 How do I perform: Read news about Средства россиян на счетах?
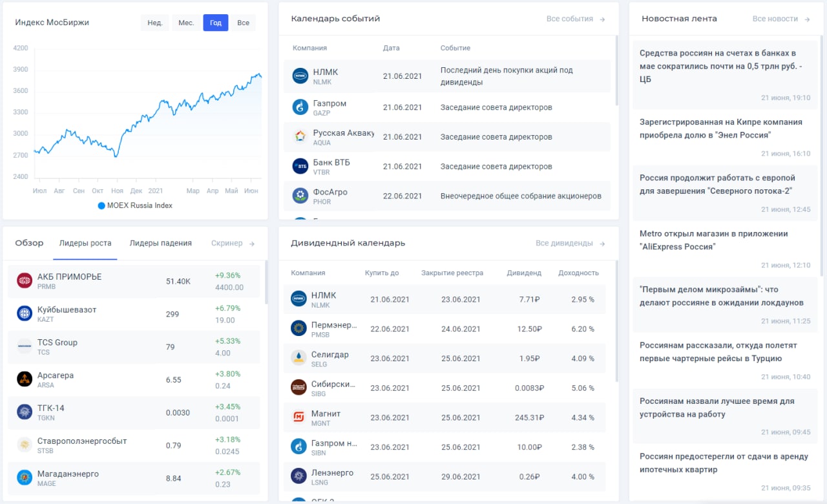tap(725, 73)
